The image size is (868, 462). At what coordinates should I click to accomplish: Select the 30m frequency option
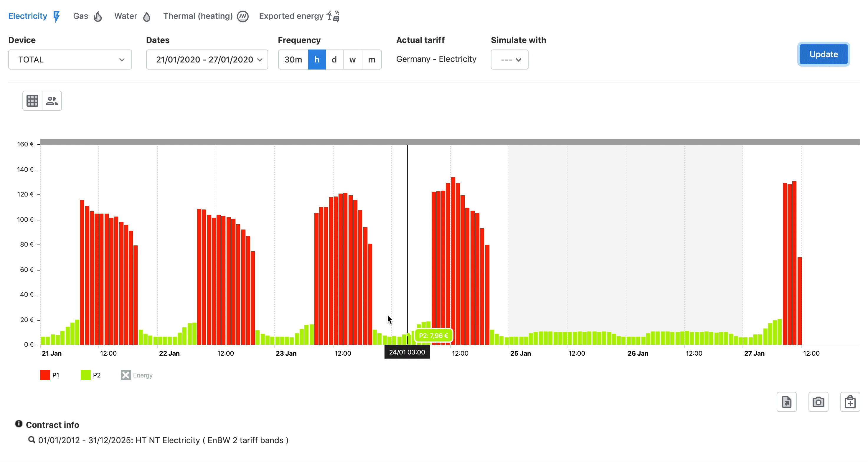[x=293, y=59]
